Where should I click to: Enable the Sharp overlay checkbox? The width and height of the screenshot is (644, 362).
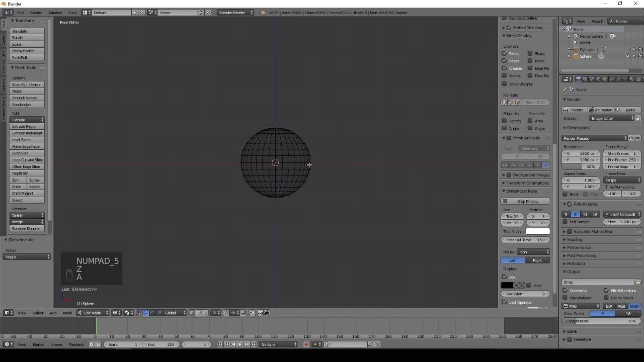530,53
